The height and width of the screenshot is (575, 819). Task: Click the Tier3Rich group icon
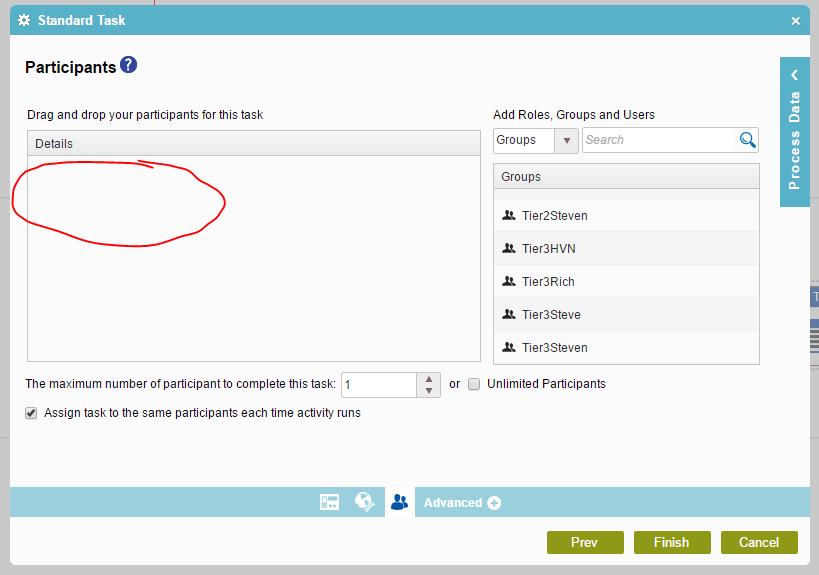coord(509,282)
